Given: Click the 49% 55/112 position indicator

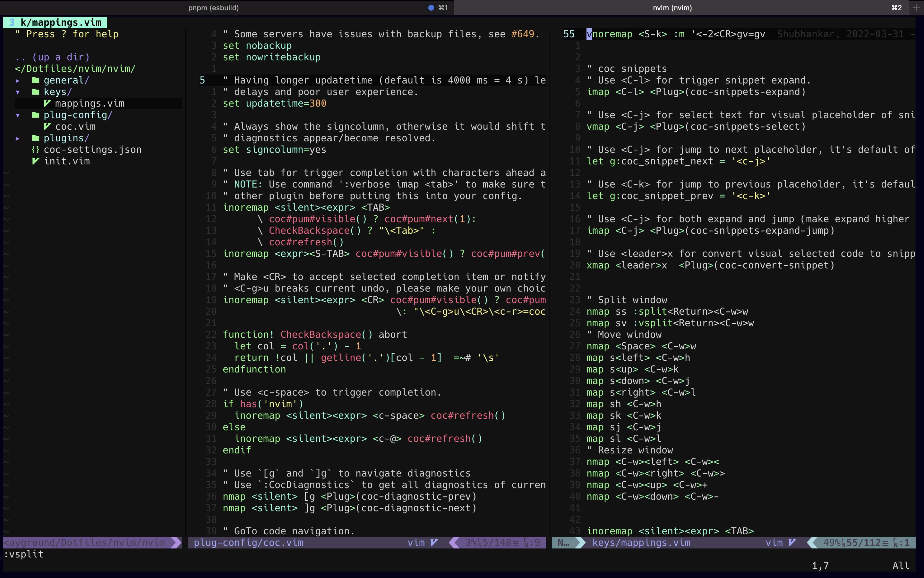Looking at the screenshot, I should pos(866,542).
